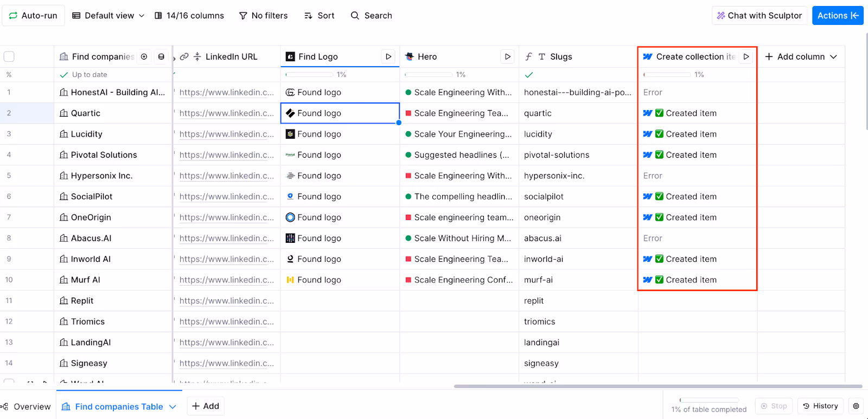Expand the Add column dropdown

click(x=801, y=56)
